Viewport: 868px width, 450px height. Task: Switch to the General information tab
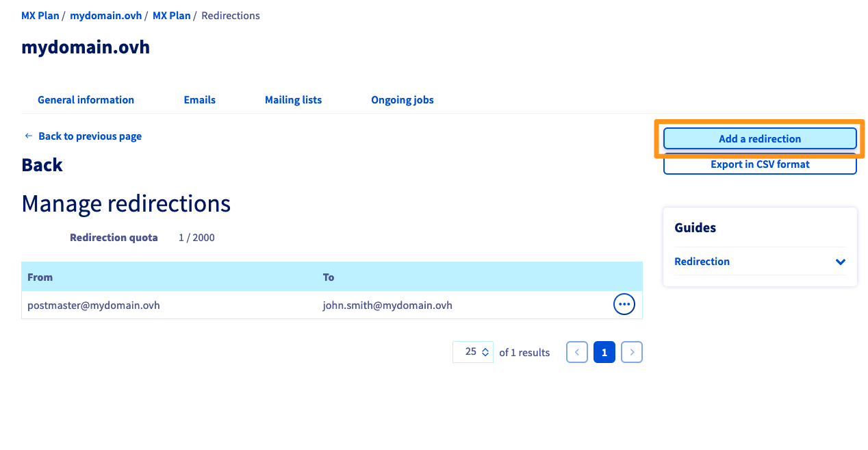pyautogui.click(x=86, y=100)
